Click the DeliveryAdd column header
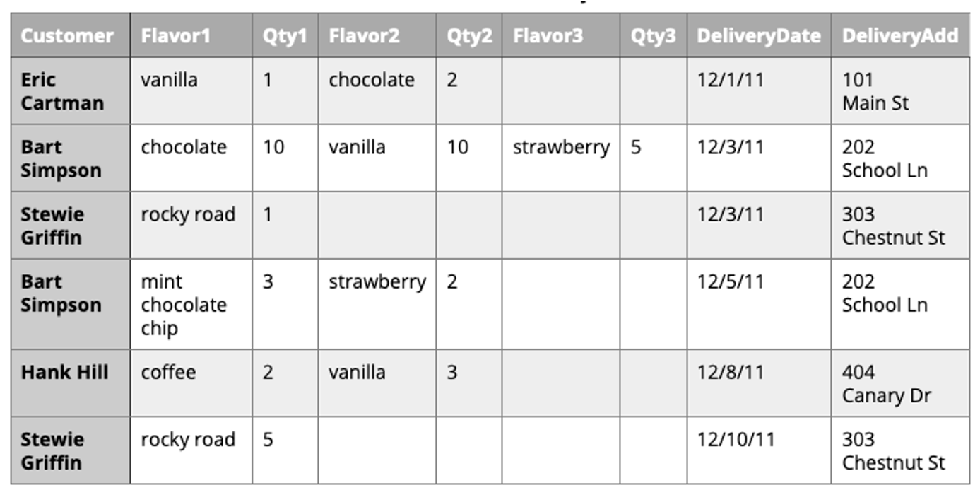980x495 pixels. [x=900, y=35]
